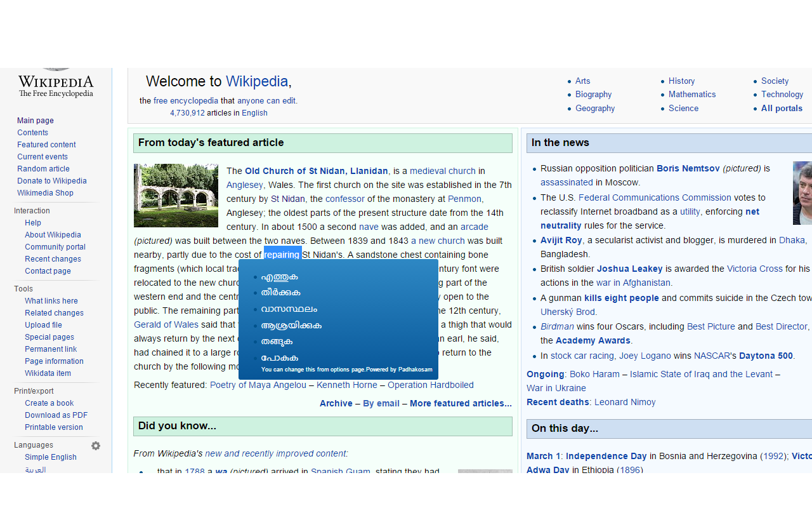Click the highlighted word repairing
The height and width of the screenshot is (508, 812).
tap(282, 255)
